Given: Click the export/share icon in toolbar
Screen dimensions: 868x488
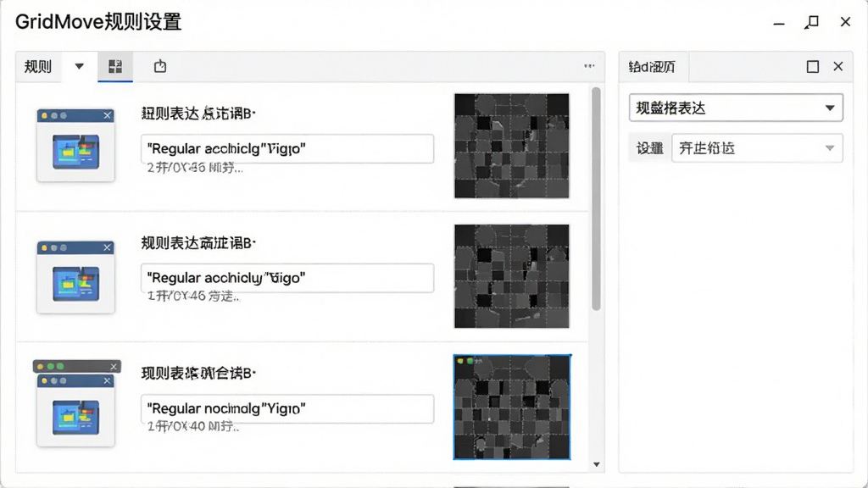Looking at the screenshot, I should tap(160, 66).
